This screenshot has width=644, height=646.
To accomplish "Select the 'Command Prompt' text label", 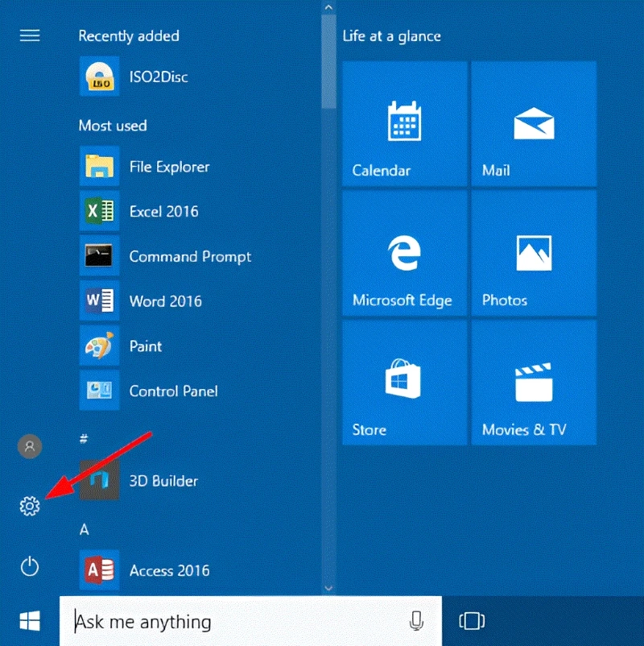I will (x=190, y=257).
